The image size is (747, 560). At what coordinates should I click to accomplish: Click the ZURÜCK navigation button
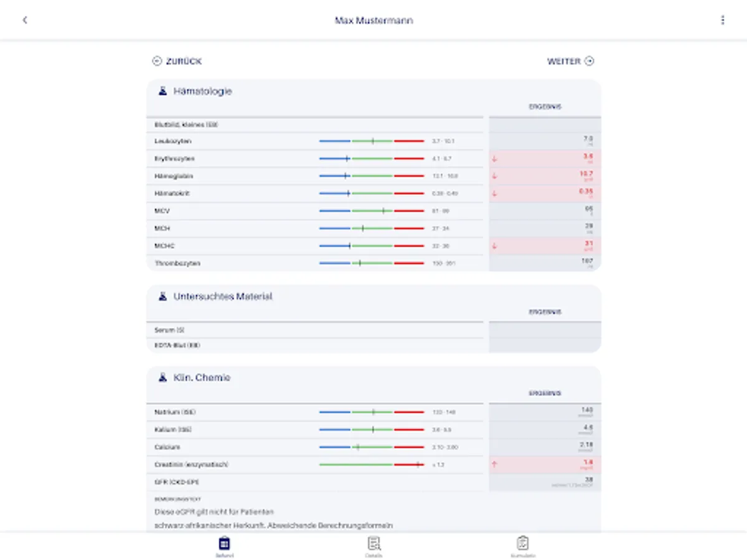pyautogui.click(x=176, y=61)
